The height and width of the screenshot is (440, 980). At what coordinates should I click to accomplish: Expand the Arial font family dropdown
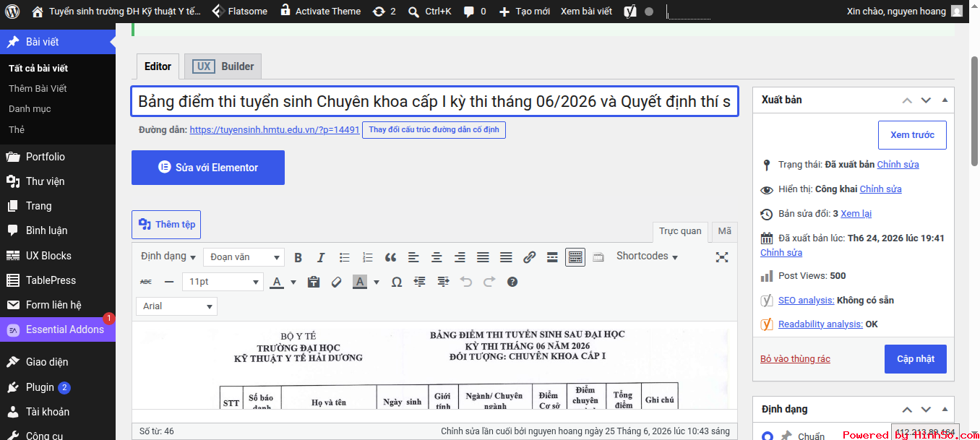[x=176, y=306]
